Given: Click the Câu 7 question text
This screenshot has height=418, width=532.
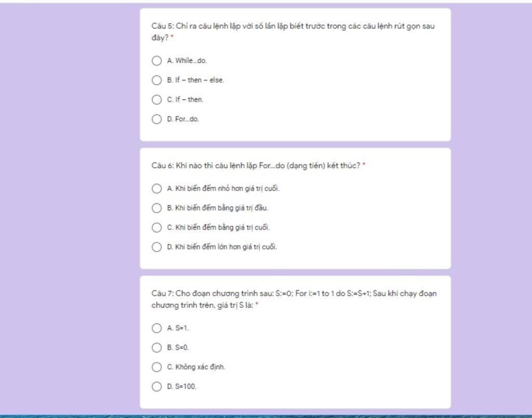Looking at the screenshot, I should 294,299.
